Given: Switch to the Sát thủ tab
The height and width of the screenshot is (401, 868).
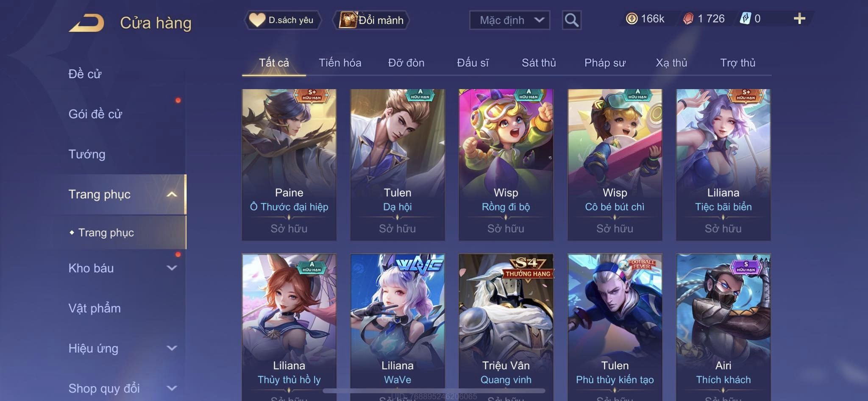Looking at the screenshot, I should tap(539, 63).
